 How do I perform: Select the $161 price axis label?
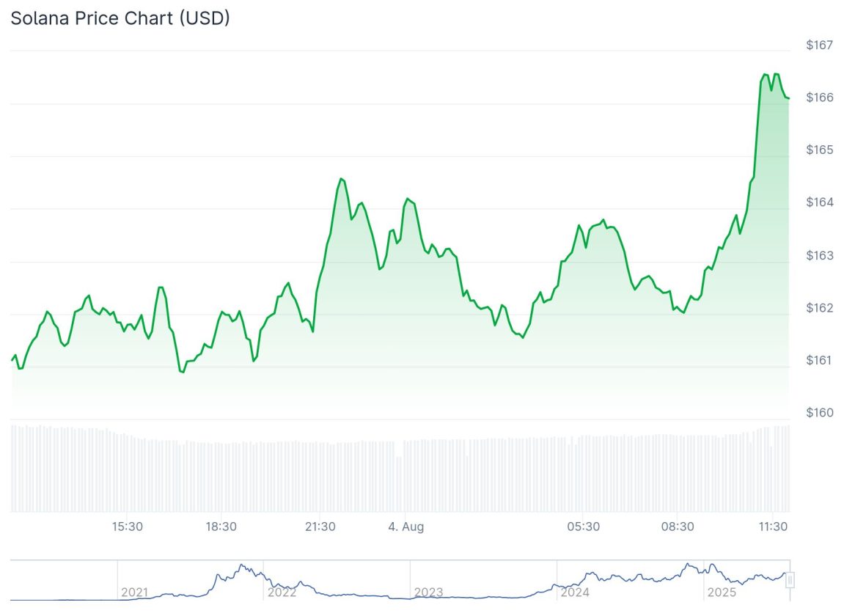819,359
